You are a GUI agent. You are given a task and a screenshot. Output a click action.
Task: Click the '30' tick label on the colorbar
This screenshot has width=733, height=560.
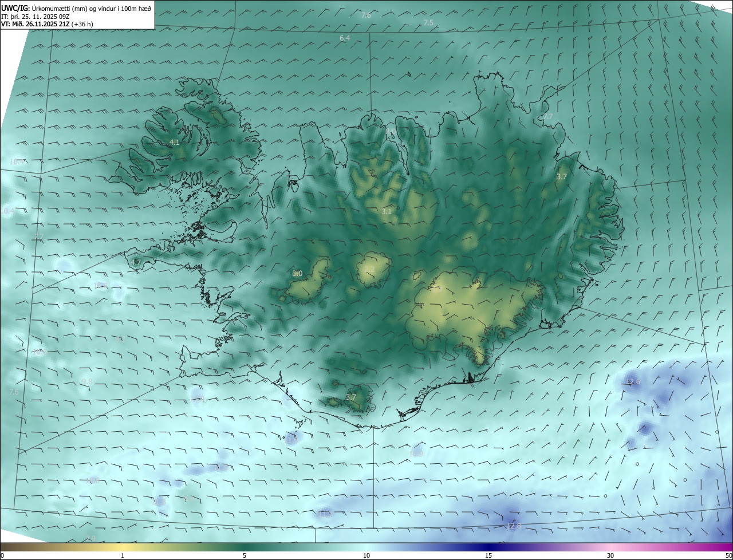tap(610, 555)
